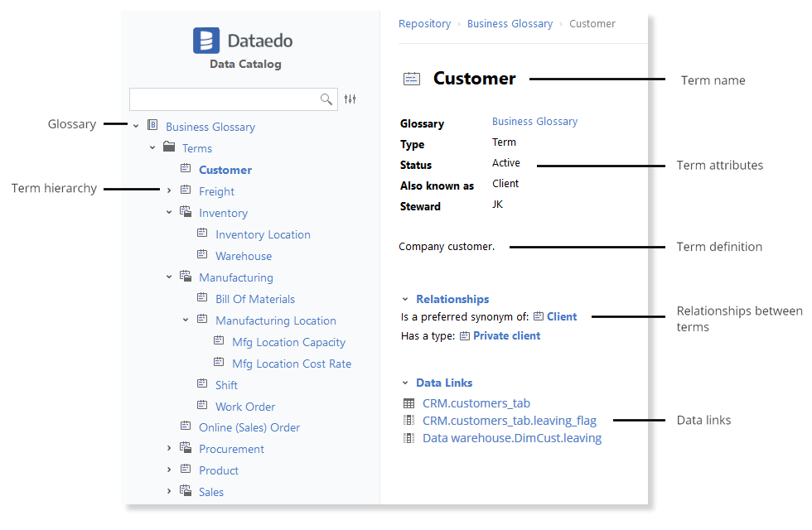This screenshot has height=530, width=812.
Task: Collapse the Data Links section
Action: pyautogui.click(x=405, y=383)
